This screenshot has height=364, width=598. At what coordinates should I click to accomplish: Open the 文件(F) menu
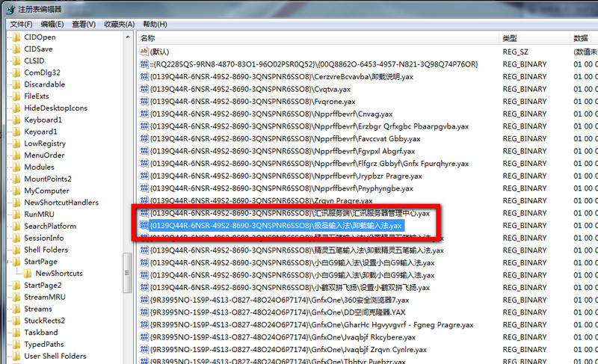(20, 24)
